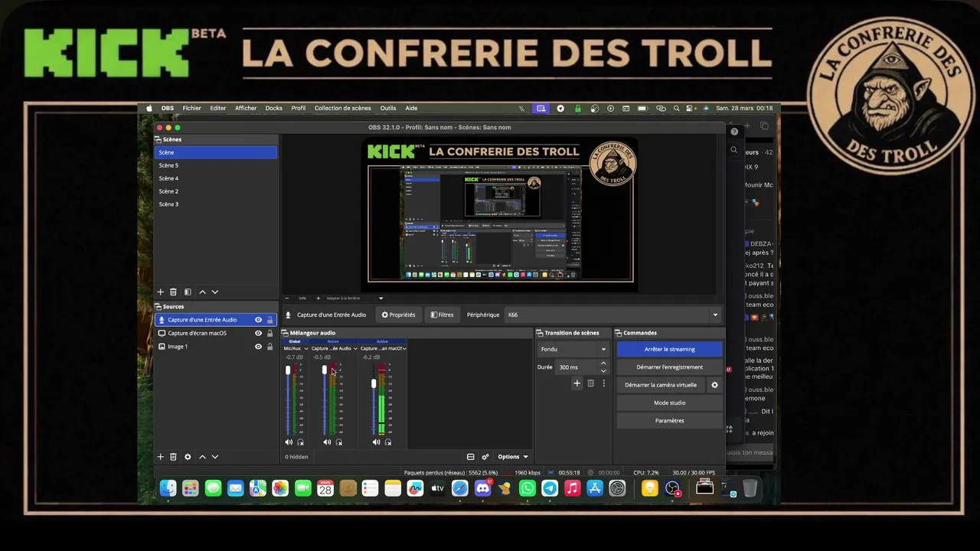Open Collection de scènes menu
Image resolution: width=980 pixels, height=551 pixels.
point(342,109)
